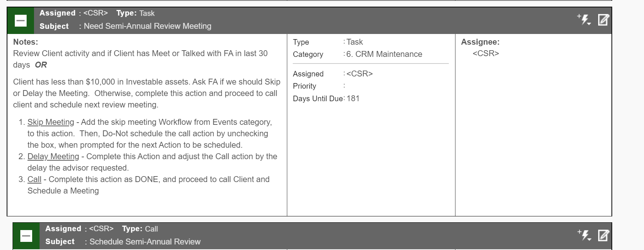Select the subject Schedule Semi-Annual Review
Screen dimensions: 644x250
pos(145,242)
